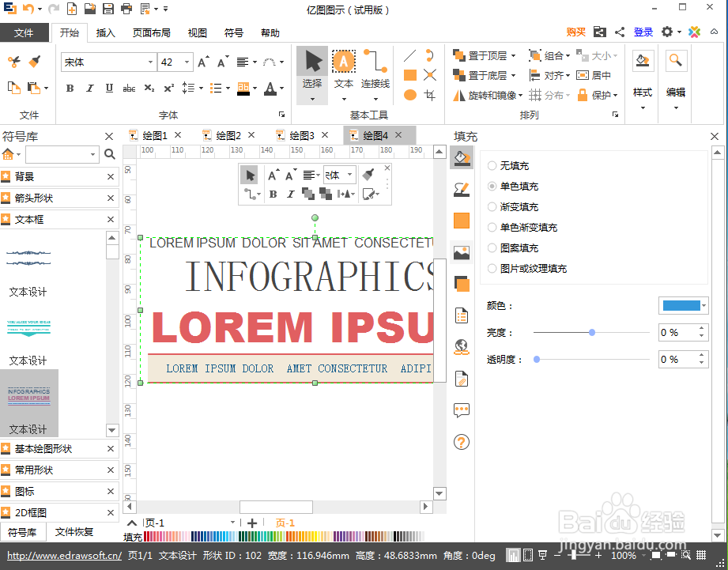Viewport: 728px width, 570px height.
Task: Click the 购买 purchase link
Action: [575, 32]
